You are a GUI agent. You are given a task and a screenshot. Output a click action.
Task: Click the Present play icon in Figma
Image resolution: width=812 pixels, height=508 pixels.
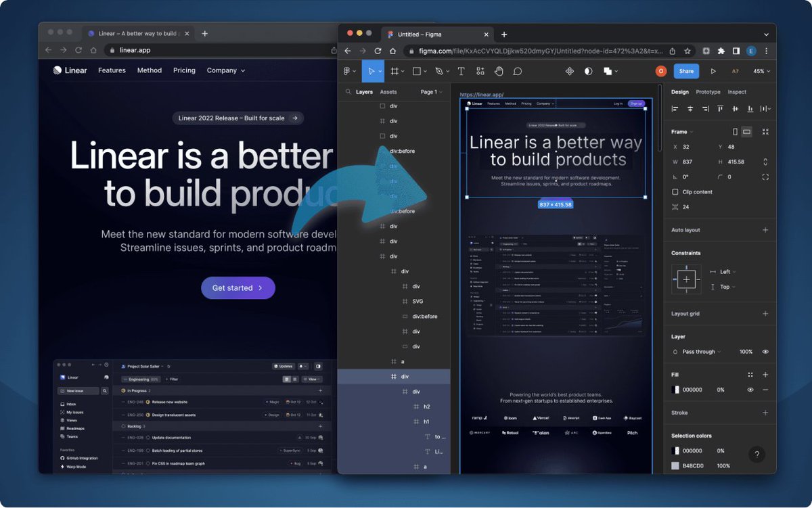[713, 71]
